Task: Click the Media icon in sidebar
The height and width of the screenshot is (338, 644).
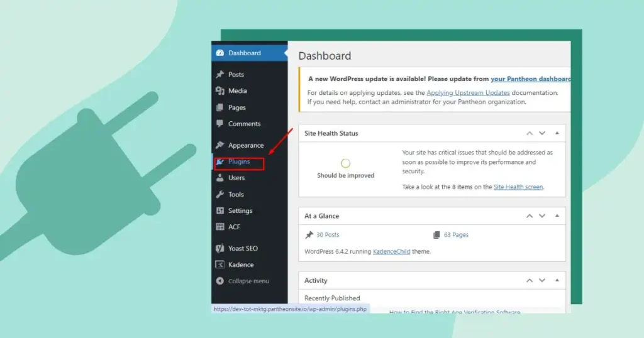Action: coord(220,90)
